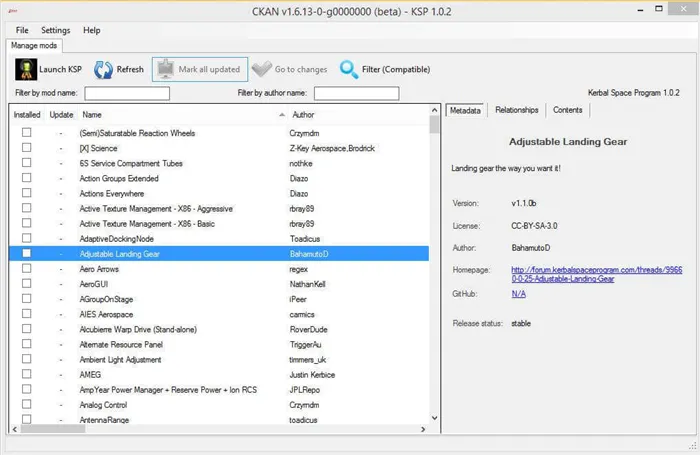Select author TriggerAu in the list
Screen dimensions: 700x455
click(305, 345)
